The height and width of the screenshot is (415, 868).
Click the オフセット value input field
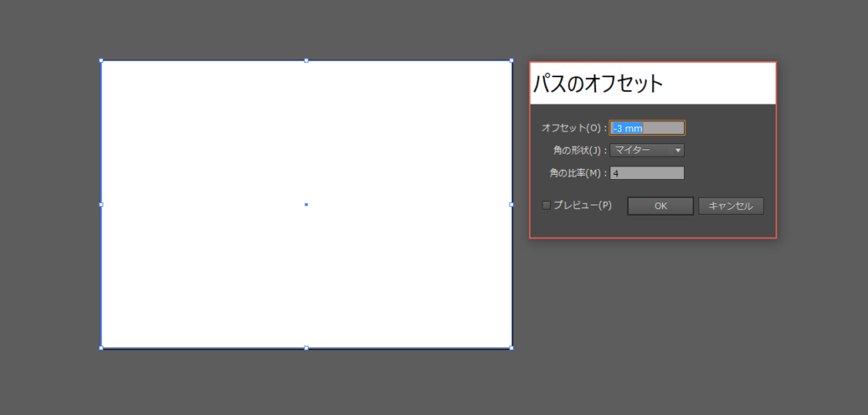(x=647, y=128)
